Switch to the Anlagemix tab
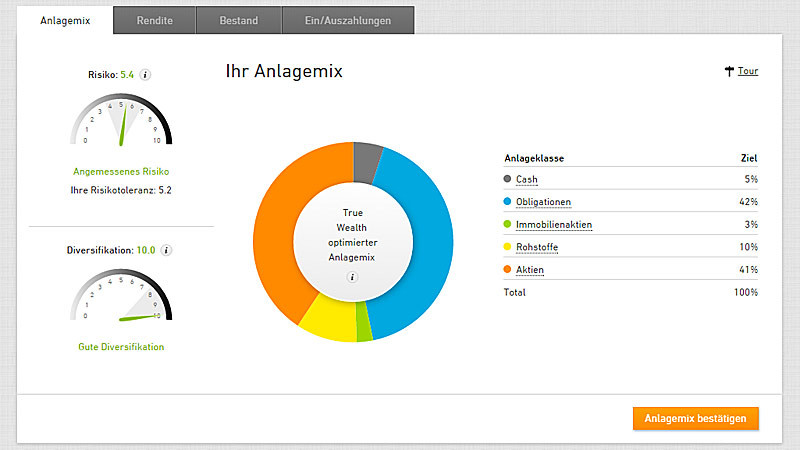 pos(65,20)
